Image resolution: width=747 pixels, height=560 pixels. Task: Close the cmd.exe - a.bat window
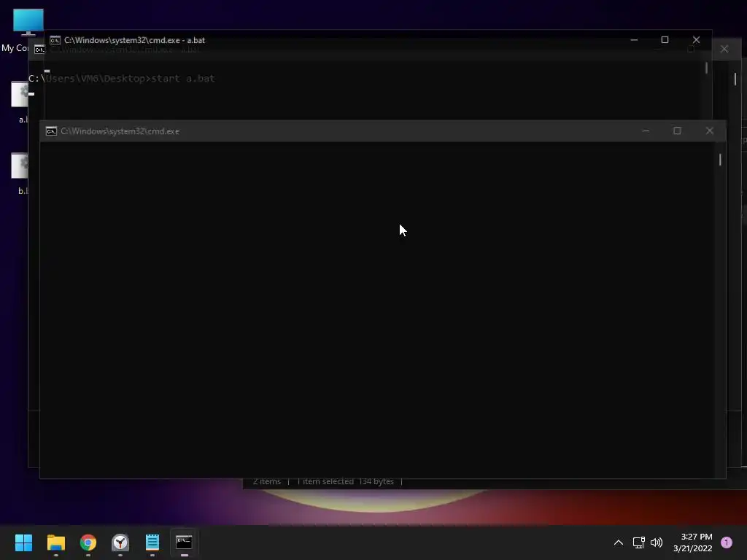pyautogui.click(x=696, y=40)
